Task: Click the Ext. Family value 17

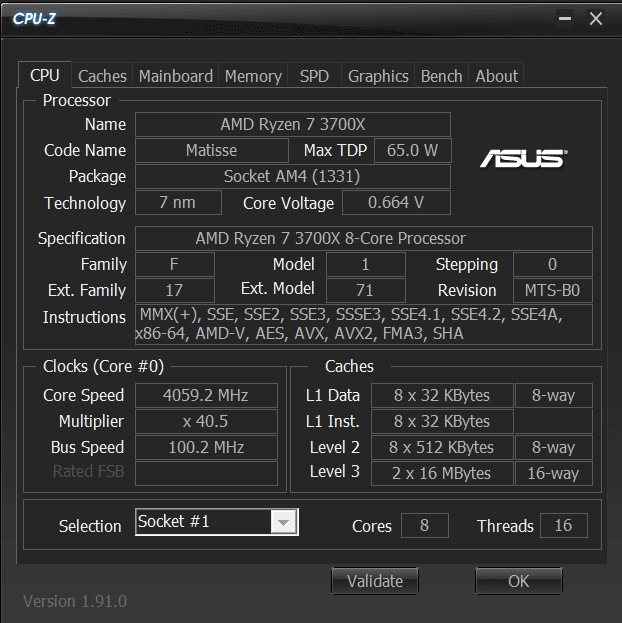Action: [x=175, y=290]
